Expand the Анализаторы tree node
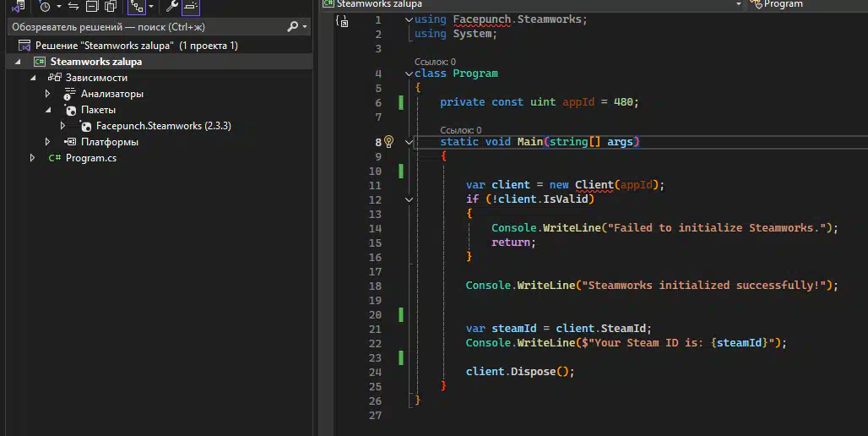The width and height of the screenshot is (868, 436). click(x=48, y=94)
